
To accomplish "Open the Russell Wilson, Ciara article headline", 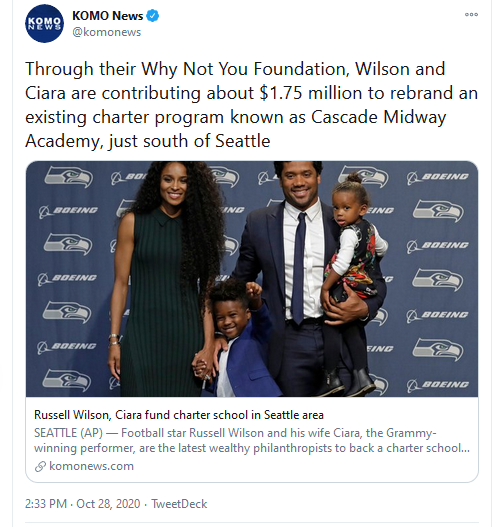I will (x=179, y=415).
